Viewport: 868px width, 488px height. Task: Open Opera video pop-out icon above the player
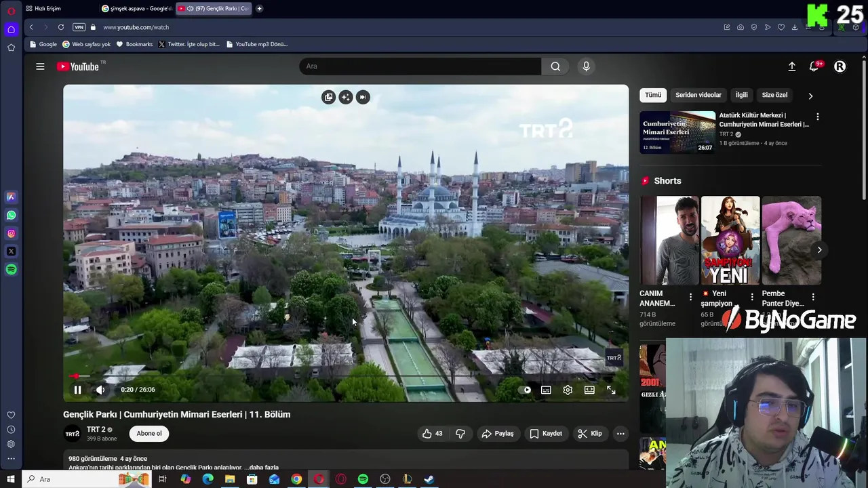[x=328, y=97]
